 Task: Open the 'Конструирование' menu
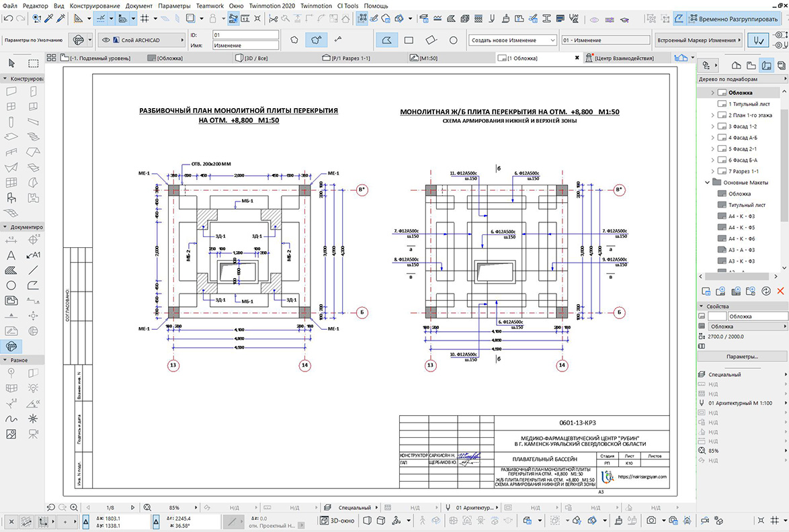[x=95, y=5]
